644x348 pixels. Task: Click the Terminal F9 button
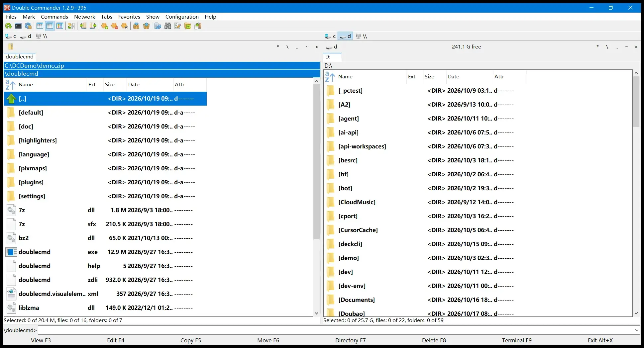coord(517,340)
